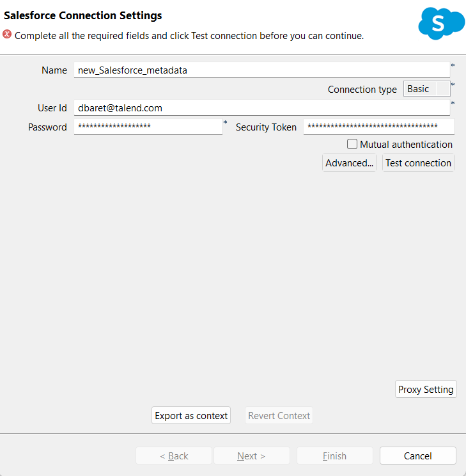The image size is (466, 476).
Task: Click the Test connection button
Action: coord(418,163)
